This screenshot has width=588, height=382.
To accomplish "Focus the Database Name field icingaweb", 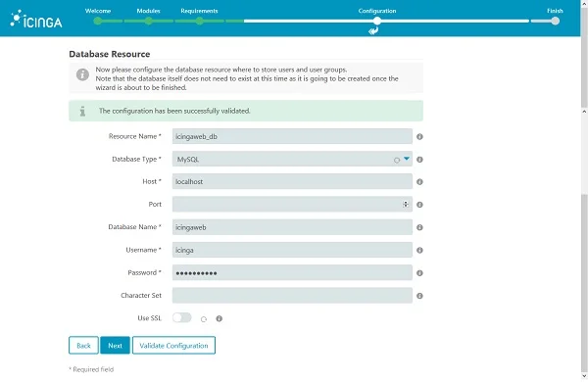I will (292, 227).
